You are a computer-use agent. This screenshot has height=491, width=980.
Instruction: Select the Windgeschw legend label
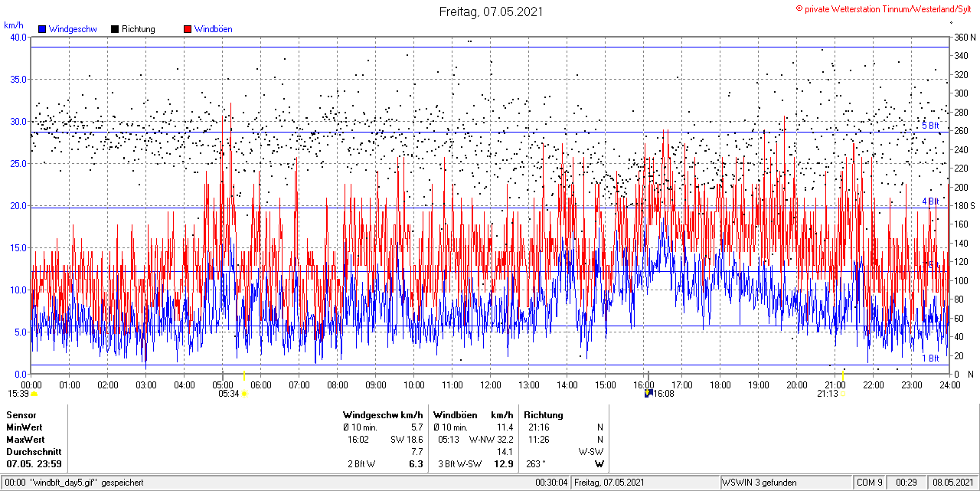73,29
